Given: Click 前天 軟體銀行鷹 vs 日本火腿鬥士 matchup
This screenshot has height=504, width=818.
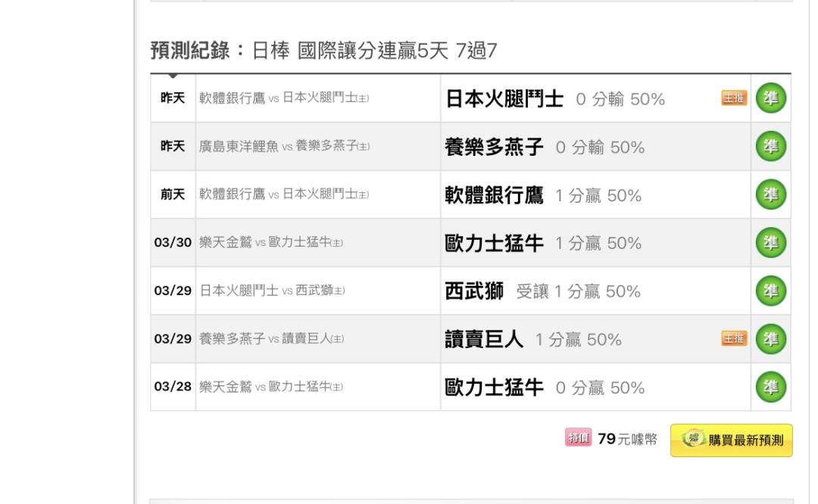Looking at the screenshot, I should (284, 194).
